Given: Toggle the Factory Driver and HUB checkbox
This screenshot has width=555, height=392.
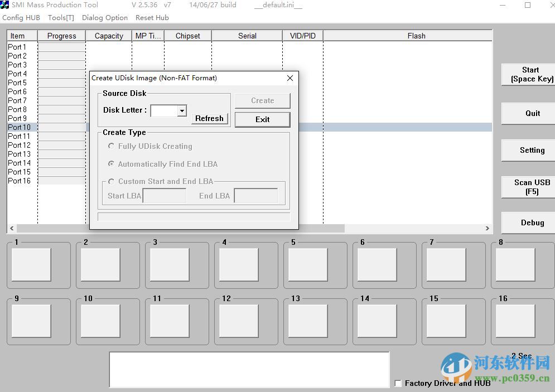Looking at the screenshot, I should pyautogui.click(x=398, y=383).
